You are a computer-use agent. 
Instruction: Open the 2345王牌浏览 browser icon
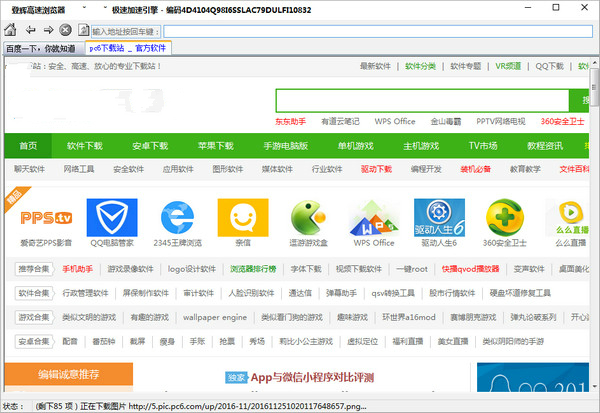[x=177, y=217]
